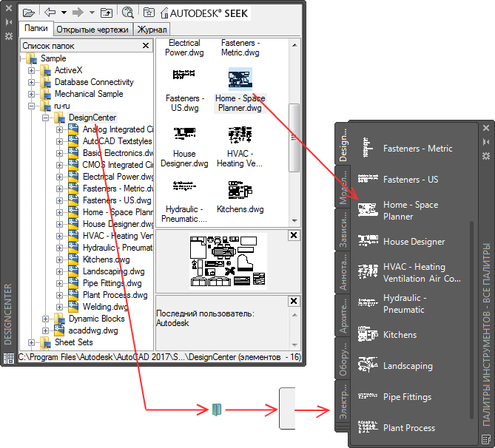
Task: Expand the Database Connectivity folder
Action: tap(31, 82)
